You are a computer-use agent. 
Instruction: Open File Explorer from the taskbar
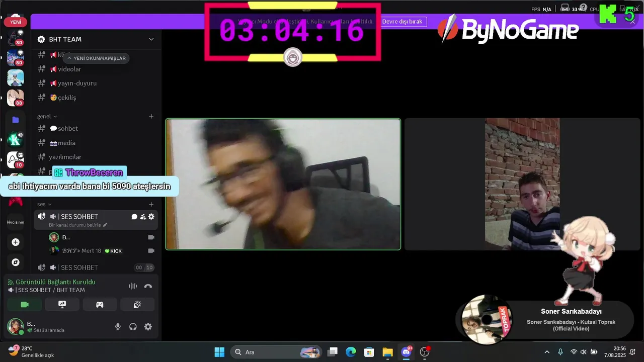tap(387, 352)
